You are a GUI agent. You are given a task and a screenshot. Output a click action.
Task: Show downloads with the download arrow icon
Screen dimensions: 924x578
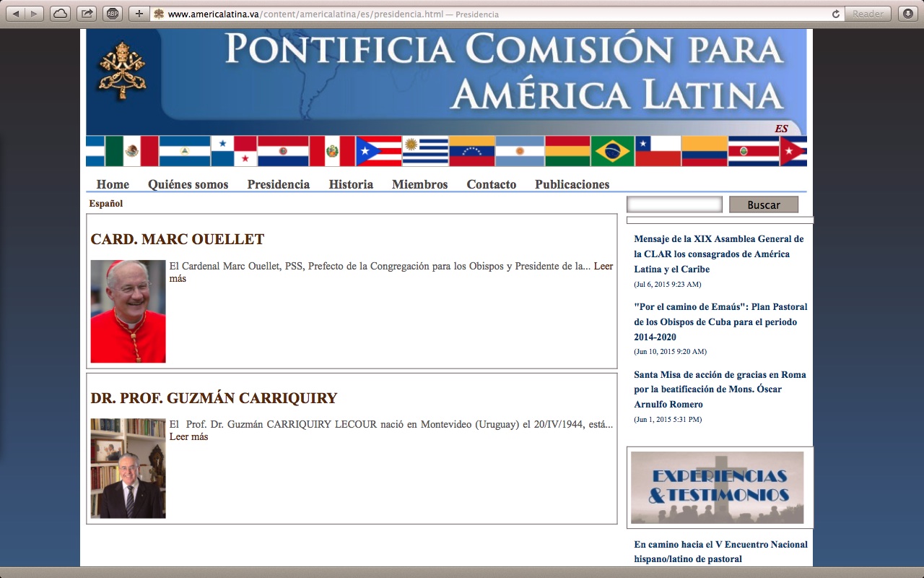point(907,14)
